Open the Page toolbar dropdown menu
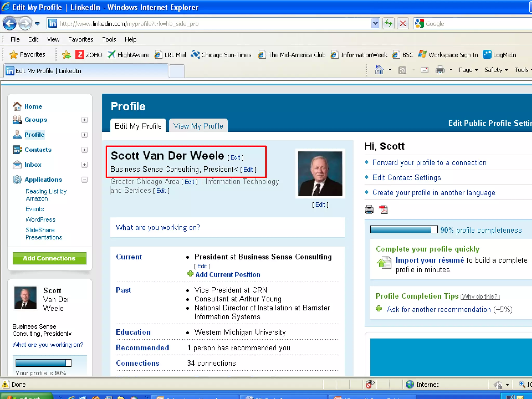This screenshot has width=532, height=399. click(468, 70)
